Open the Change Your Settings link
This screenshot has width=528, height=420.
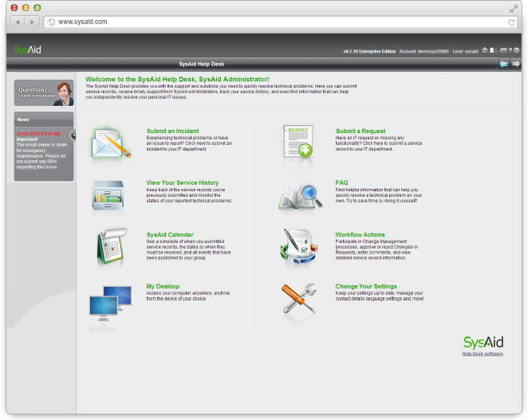coord(365,286)
